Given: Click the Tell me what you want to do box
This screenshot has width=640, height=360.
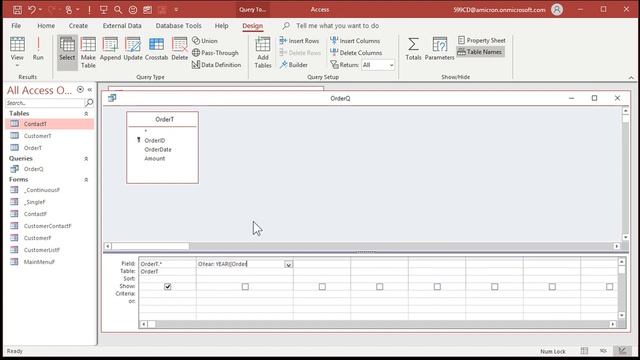Looking at the screenshot, I should 338,26.
